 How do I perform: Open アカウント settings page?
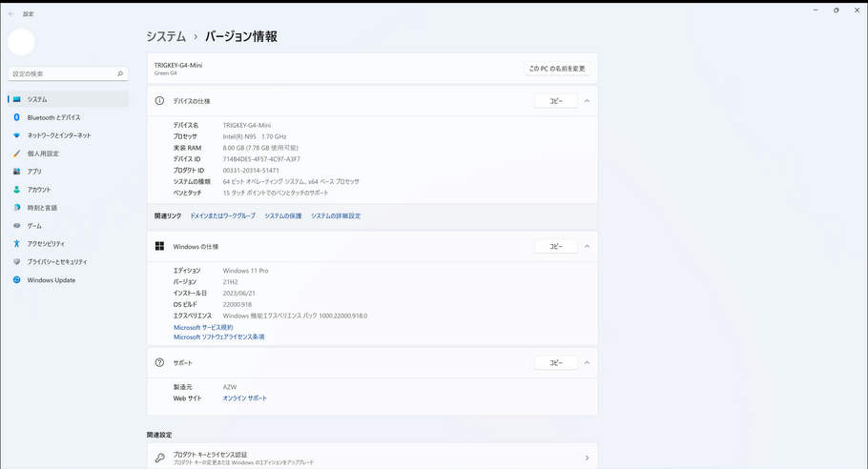point(39,190)
